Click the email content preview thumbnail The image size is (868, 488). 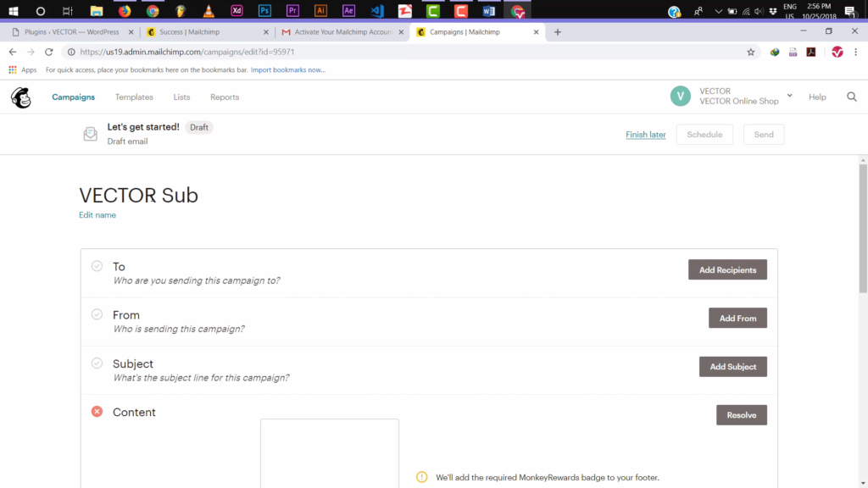tap(330, 453)
